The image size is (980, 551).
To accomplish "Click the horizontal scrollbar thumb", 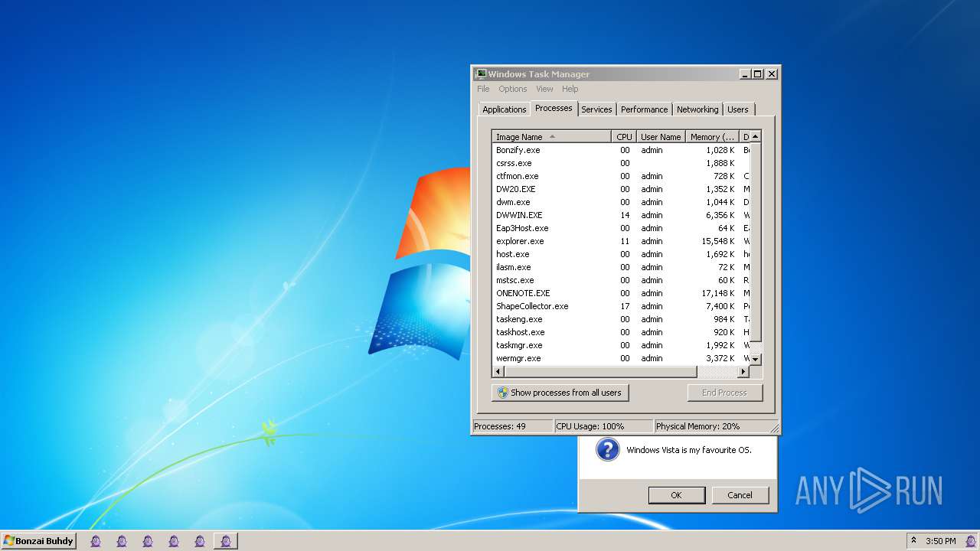I will [x=601, y=372].
